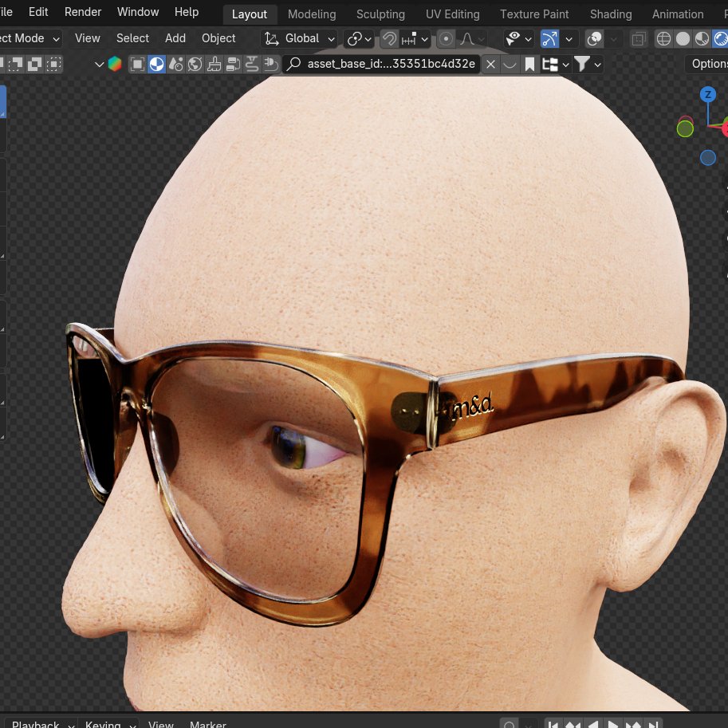Screen dimensions: 728x728
Task: Click the Options button
Action: click(706, 64)
